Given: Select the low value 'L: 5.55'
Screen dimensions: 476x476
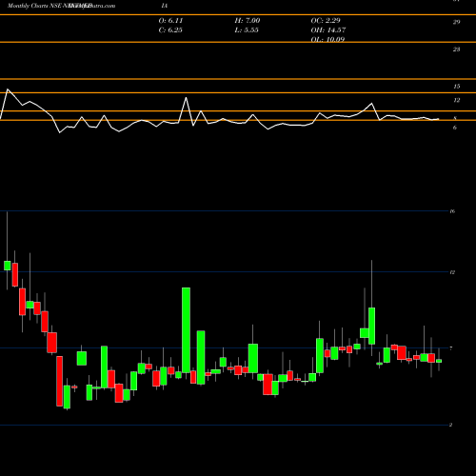Looking at the screenshot, I should click(x=247, y=30).
